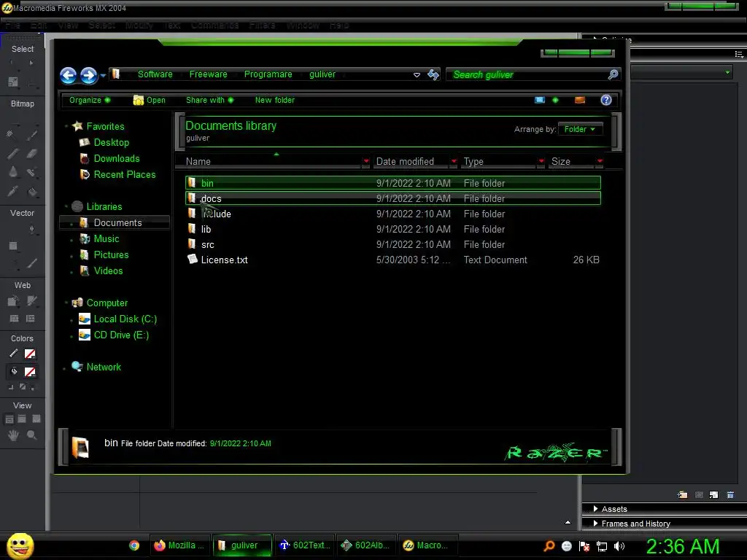Go to Programare in the breadcrumb
Screen dimensions: 747x560
click(x=268, y=74)
